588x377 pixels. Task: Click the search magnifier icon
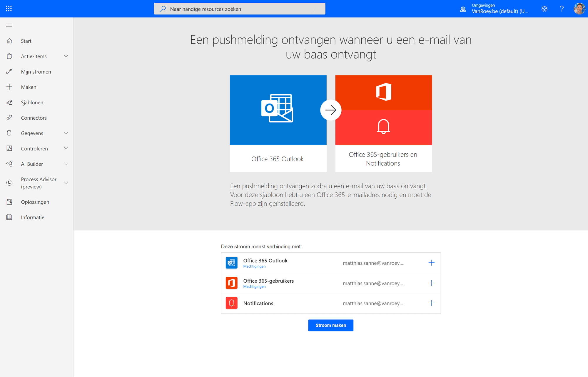[x=163, y=9]
